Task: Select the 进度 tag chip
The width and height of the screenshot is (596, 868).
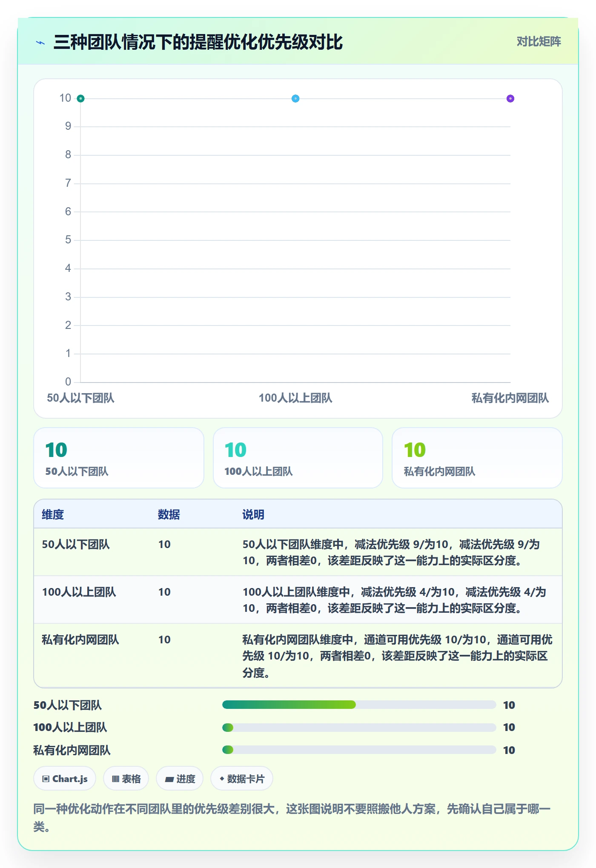Action: click(x=180, y=779)
